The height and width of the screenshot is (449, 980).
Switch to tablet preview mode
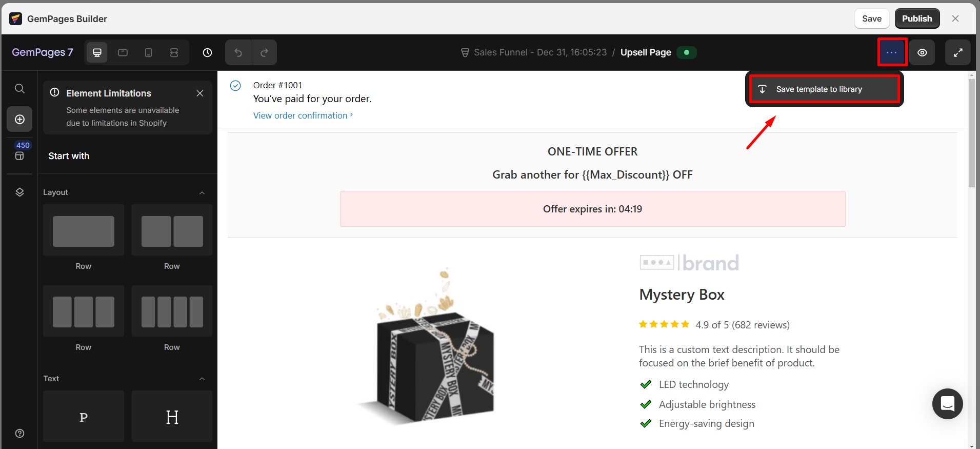pyautogui.click(x=123, y=52)
